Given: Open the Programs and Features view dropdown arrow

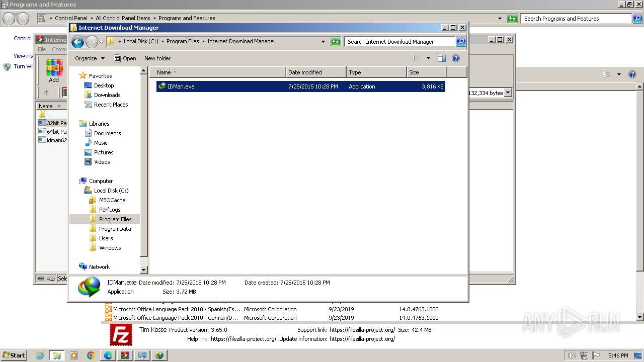Looking at the screenshot, I should [619, 74].
